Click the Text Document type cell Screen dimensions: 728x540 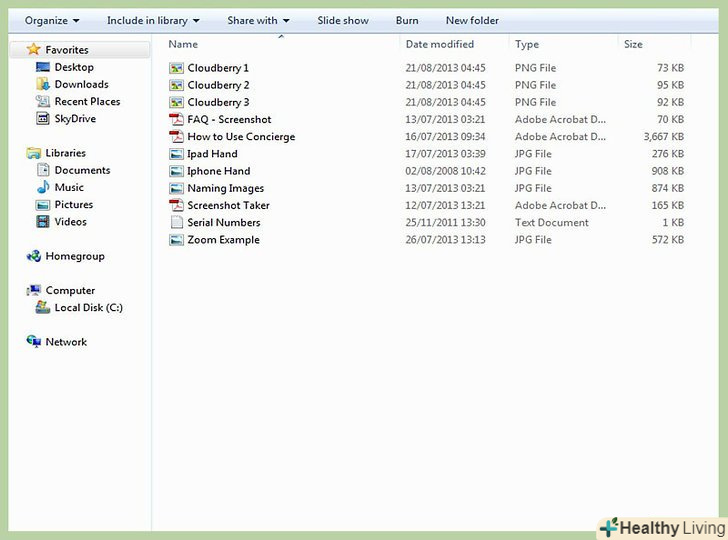click(552, 222)
